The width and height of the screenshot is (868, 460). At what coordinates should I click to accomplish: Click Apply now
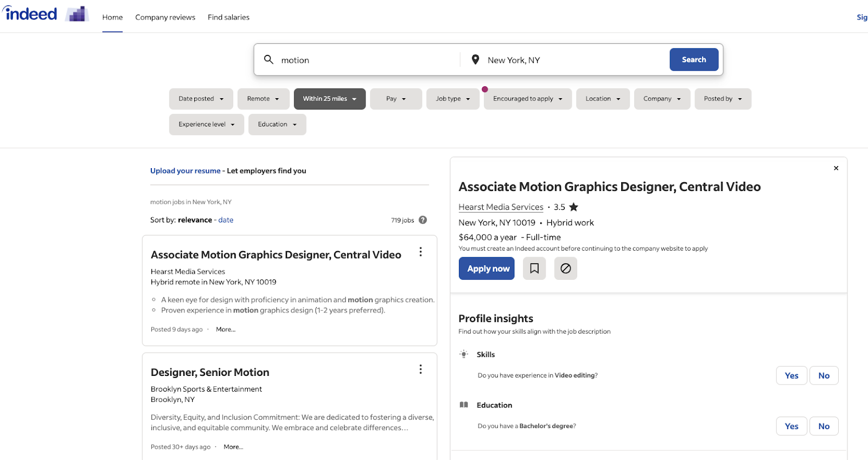tap(487, 269)
